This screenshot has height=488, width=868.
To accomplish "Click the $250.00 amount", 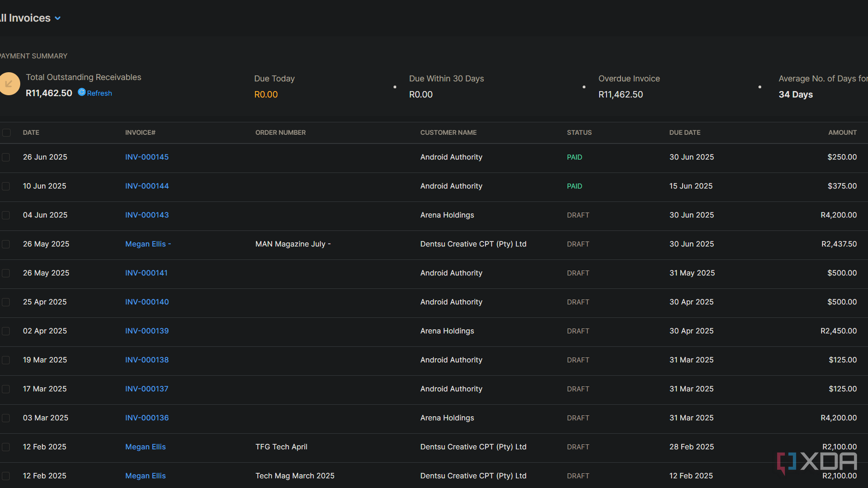I will pyautogui.click(x=842, y=157).
